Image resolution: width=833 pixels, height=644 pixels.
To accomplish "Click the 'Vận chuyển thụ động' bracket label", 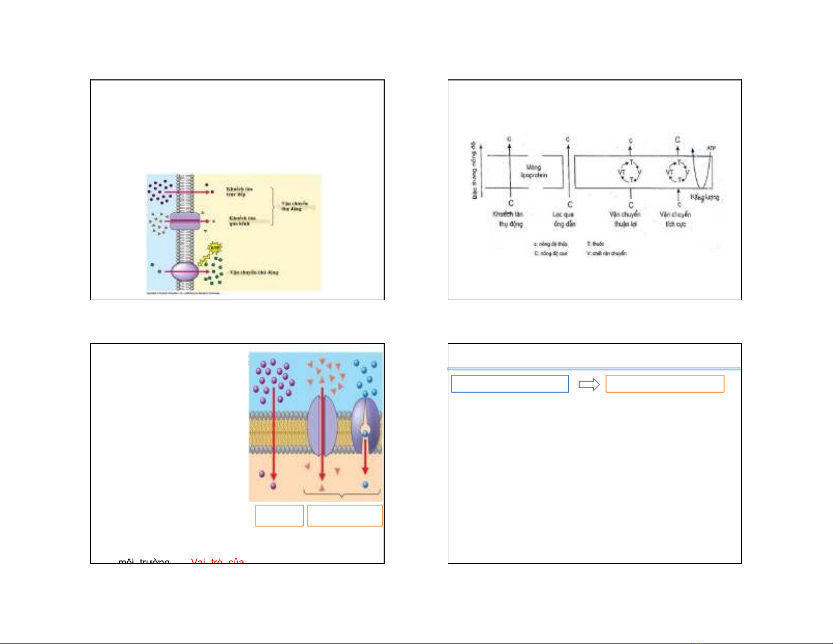I will click(x=295, y=206).
